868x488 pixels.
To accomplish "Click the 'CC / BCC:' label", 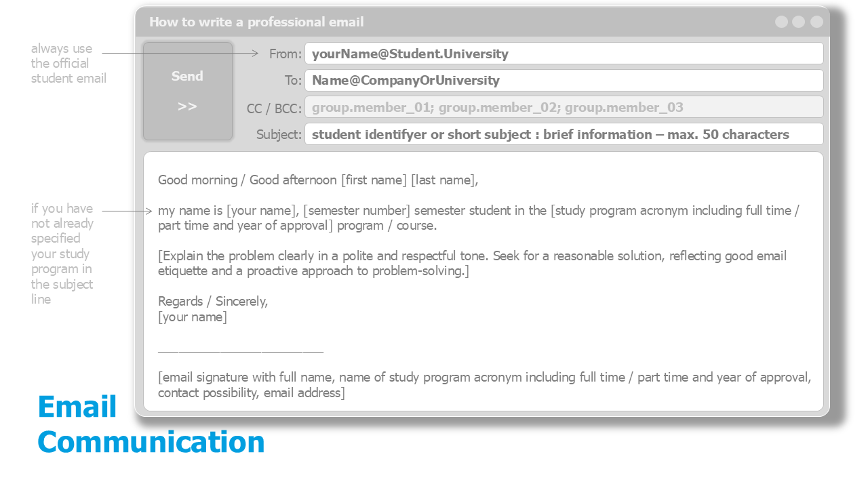I will click(x=274, y=108).
